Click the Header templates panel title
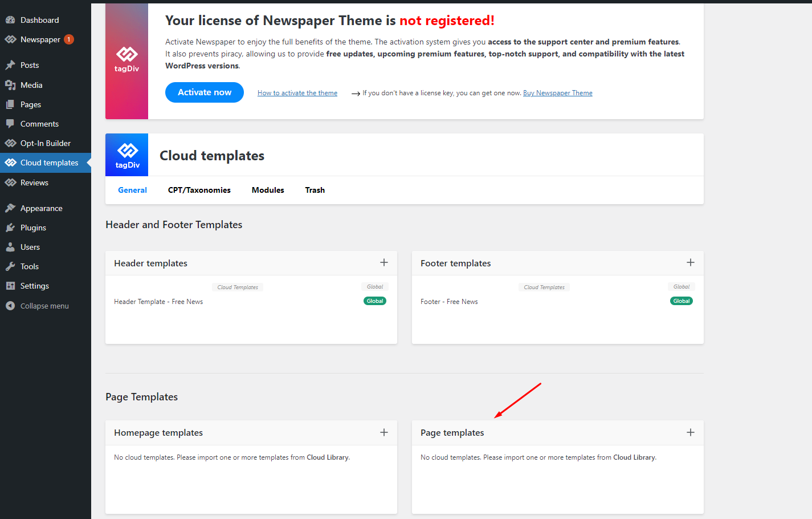This screenshot has width=812, height=519. [150, 263]
